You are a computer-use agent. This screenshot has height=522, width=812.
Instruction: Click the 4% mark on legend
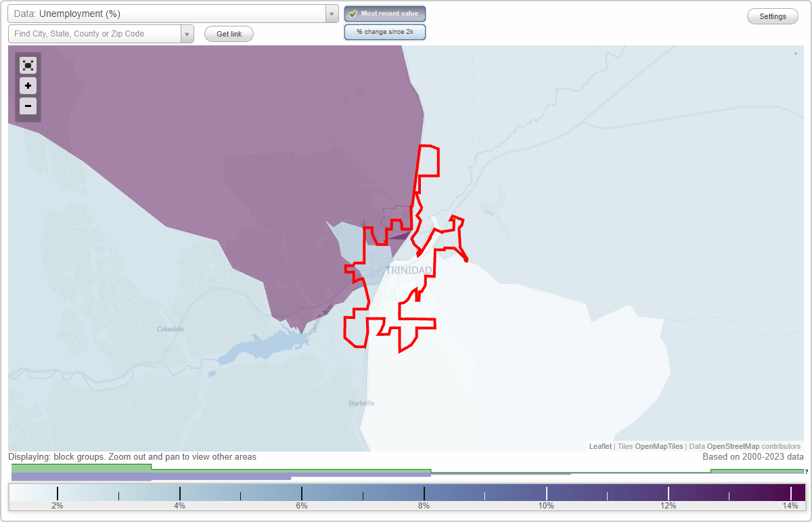pyautogui.click(x=179, y=505)
